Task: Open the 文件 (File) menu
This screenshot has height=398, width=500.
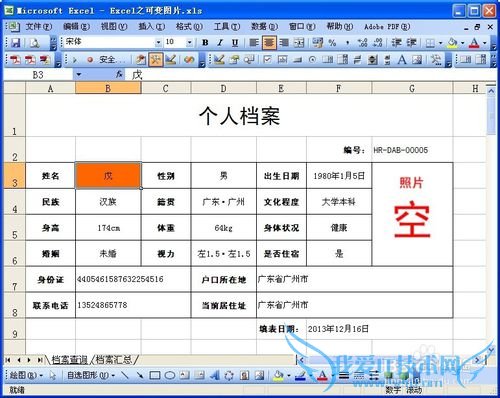Action: [x=39, y=26]
